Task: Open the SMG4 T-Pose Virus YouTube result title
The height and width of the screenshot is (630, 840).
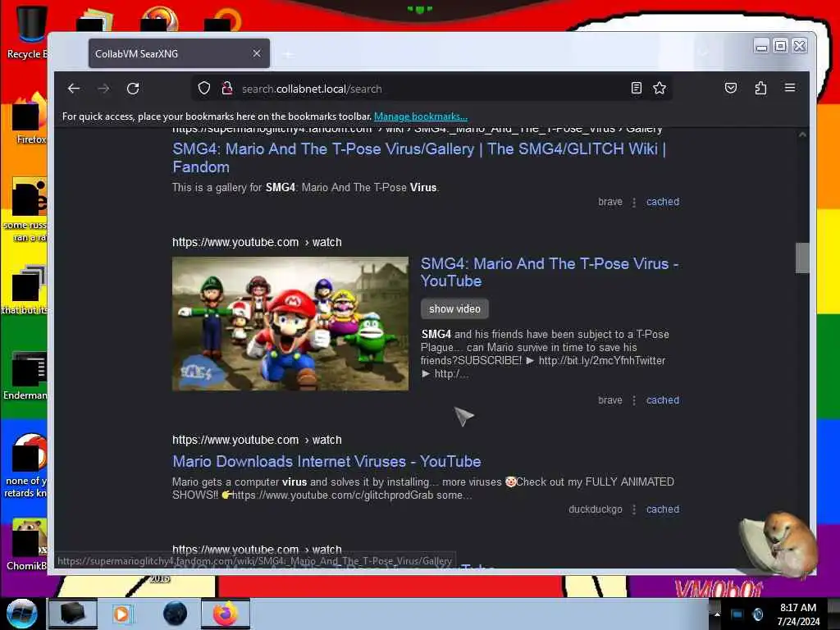Action: coord(550,272)
